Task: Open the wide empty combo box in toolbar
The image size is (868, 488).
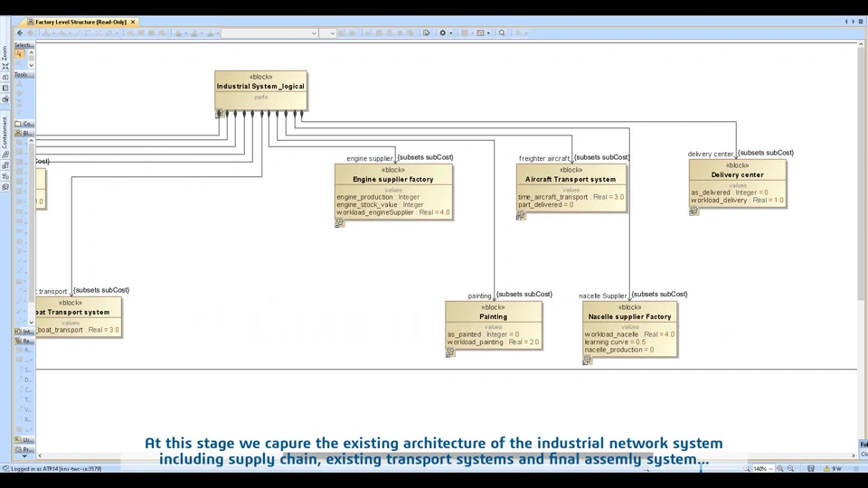Action: tap(269, 33)
